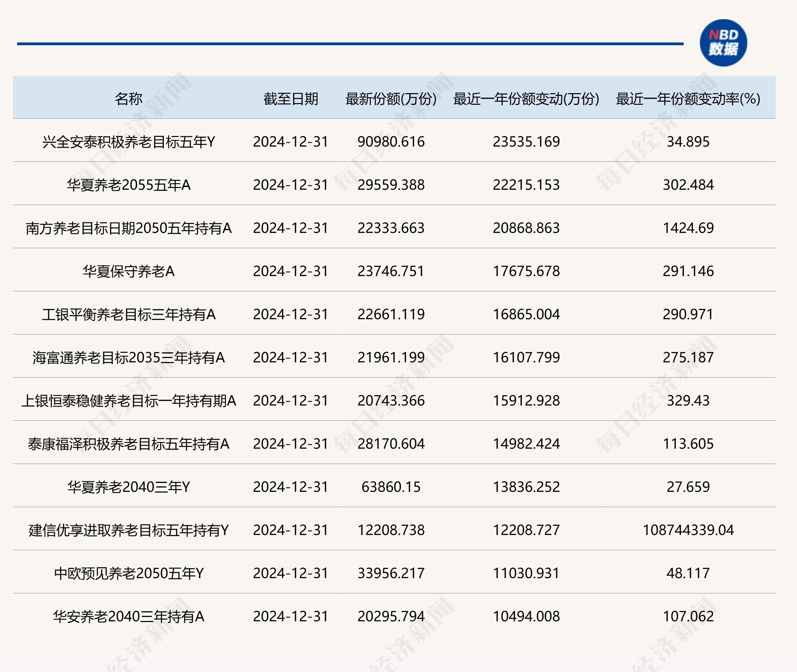Click the share change value 10494.008
Image resolution: width=797 pixels, height=672 pixels.
(526, 617)
